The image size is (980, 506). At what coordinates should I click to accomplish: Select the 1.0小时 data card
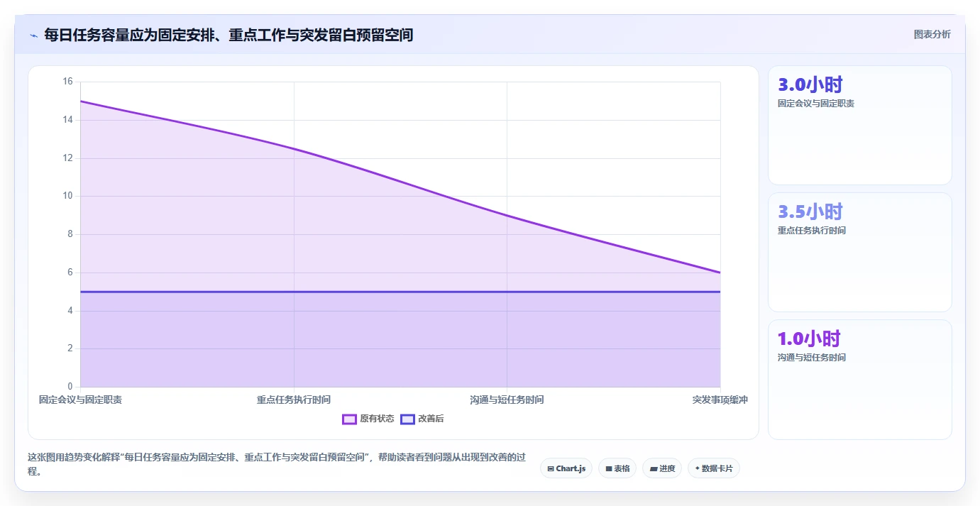pos(859,380)
